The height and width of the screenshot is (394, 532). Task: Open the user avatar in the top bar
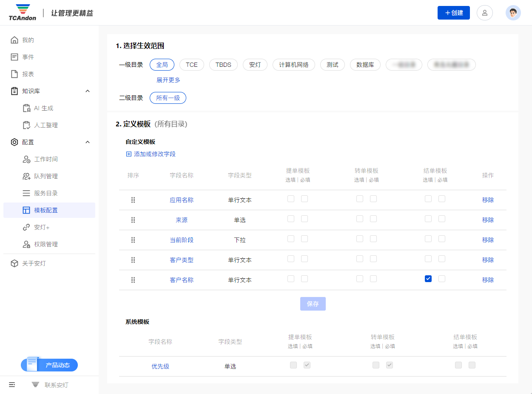coord(513,12)
